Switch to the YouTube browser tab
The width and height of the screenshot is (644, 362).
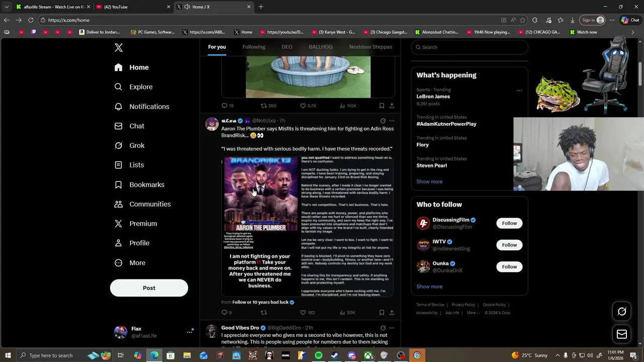(132, 7)
